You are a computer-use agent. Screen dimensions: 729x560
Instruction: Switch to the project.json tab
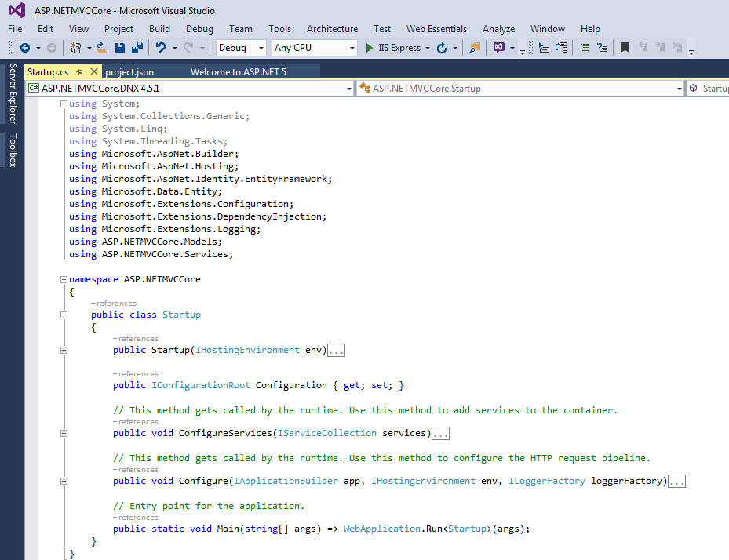click(x=129, y=72)
